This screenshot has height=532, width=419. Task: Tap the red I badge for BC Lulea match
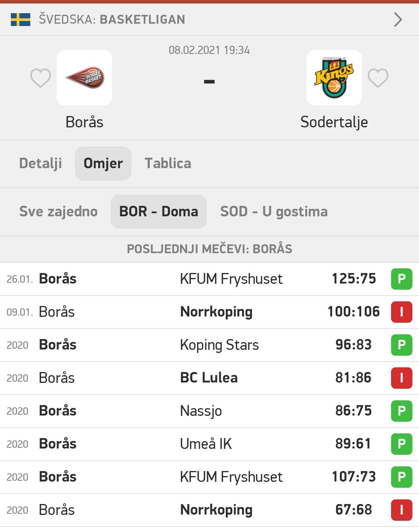[402, 378]
